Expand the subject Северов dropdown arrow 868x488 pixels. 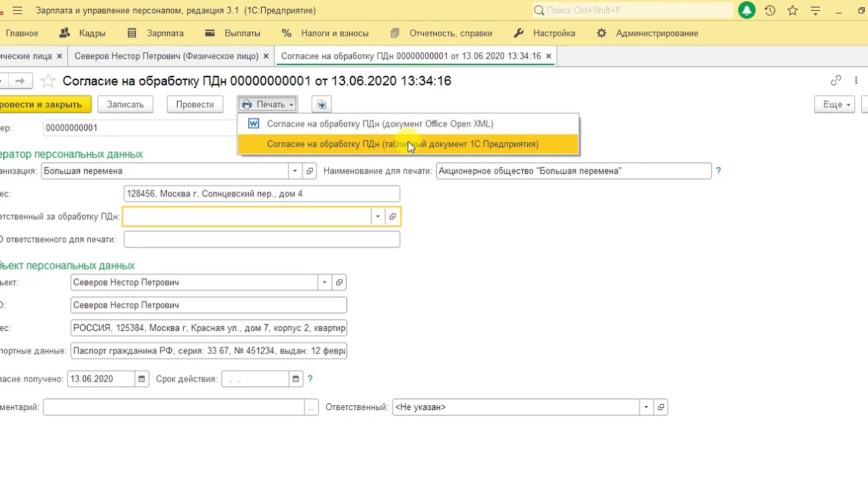pos(324,282)
